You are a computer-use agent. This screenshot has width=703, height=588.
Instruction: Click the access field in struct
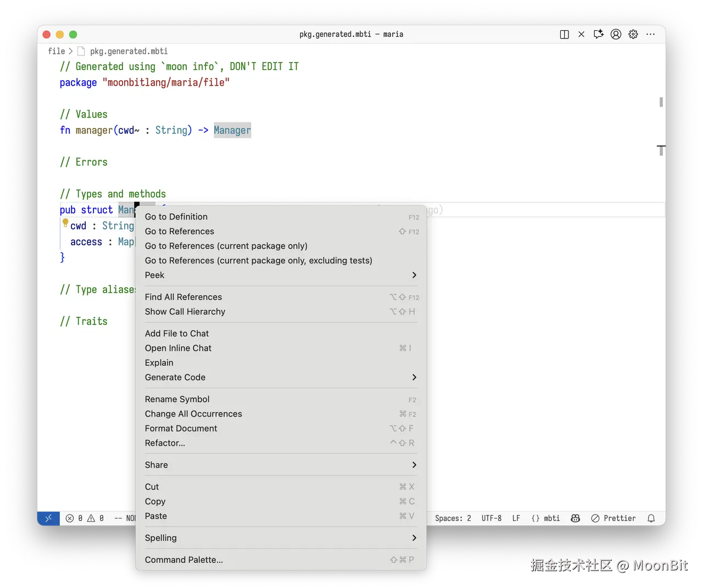pyautogui.click(x=86, y=242)
